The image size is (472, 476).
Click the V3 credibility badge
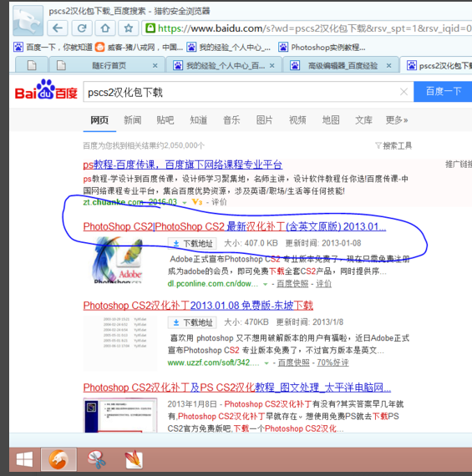197,202
